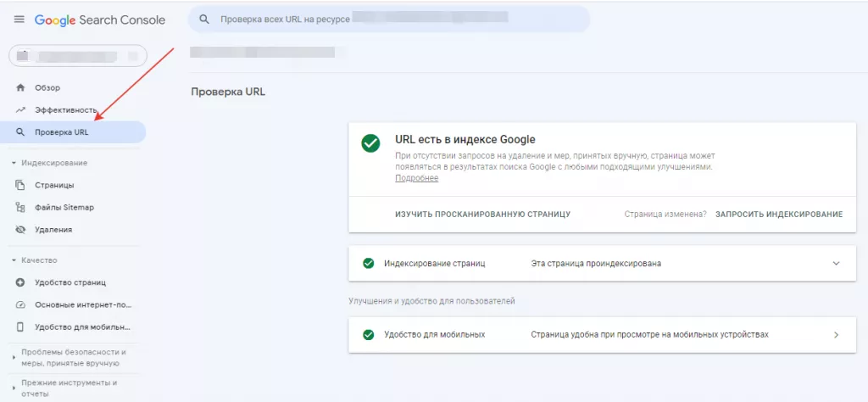The image size is (868, 402).
Task: Click Эта страница проиндексирована text
Action: (x=596, y=264)
